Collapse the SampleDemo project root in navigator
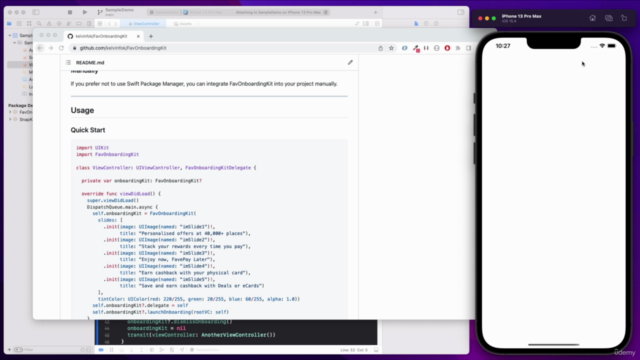 [x=10, y=36]
